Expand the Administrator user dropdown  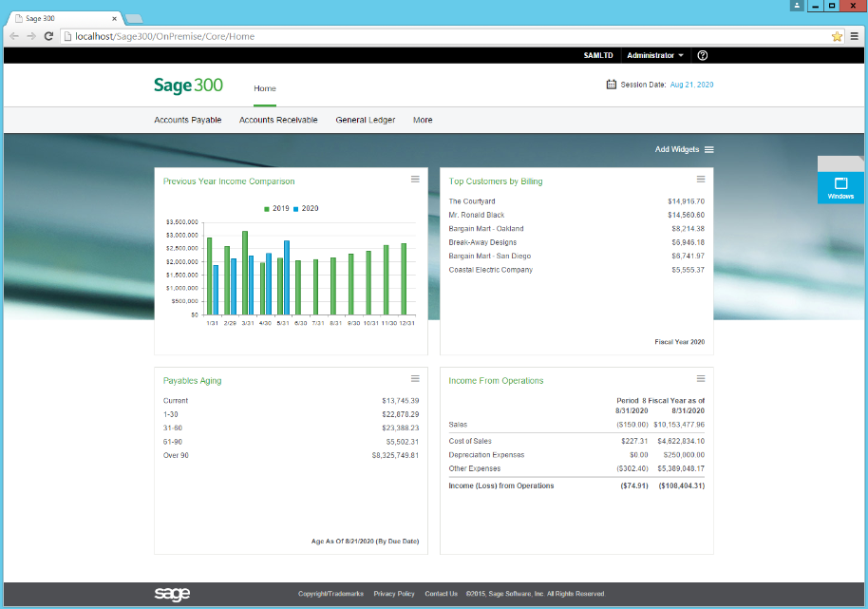654,55
